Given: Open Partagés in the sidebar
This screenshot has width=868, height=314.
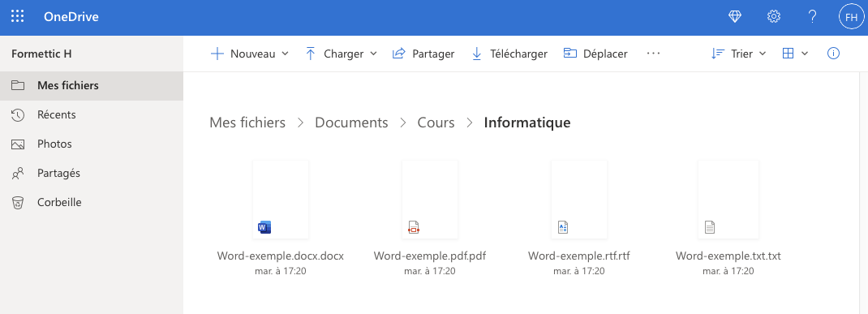Looking at the screenshot, I should click(92, 174).
